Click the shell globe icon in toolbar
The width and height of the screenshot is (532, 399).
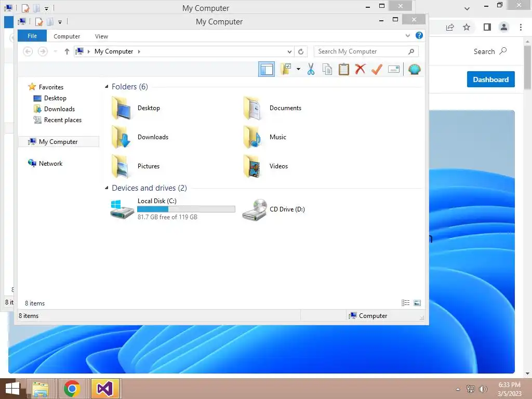click(x=414, y=69)
